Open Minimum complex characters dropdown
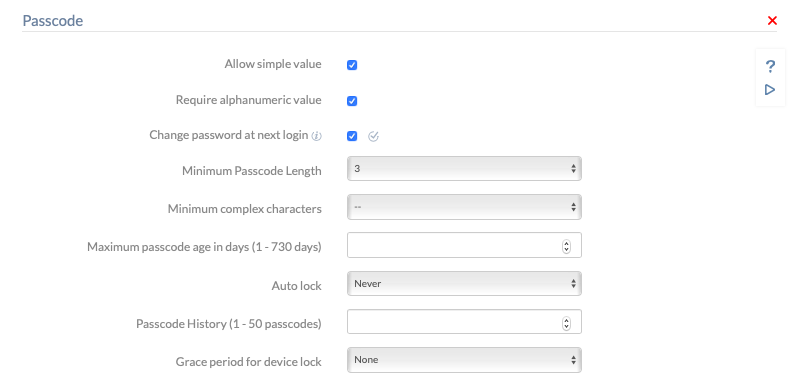The width and height of the screenshot is (791, 385). pyautogui.click(x=464, y=207)
